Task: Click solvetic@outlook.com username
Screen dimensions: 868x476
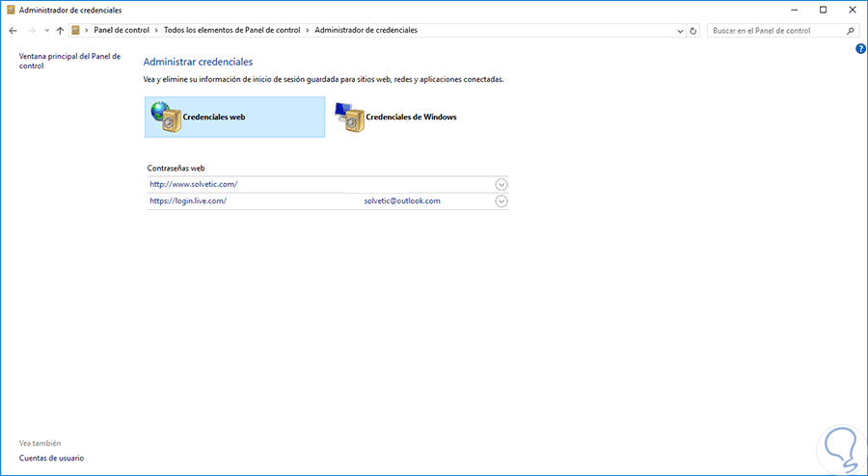Action: 402,201
